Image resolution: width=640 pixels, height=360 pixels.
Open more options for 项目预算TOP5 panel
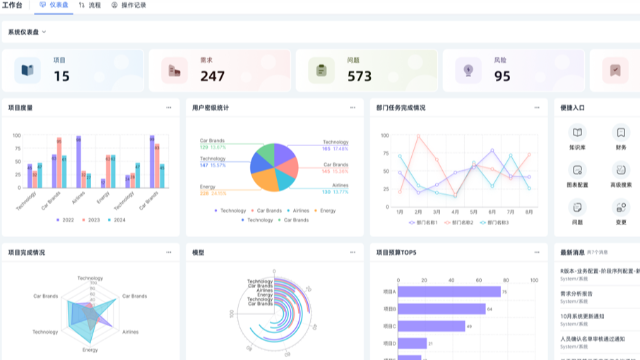pyautogui.click(x=537, y=253)
